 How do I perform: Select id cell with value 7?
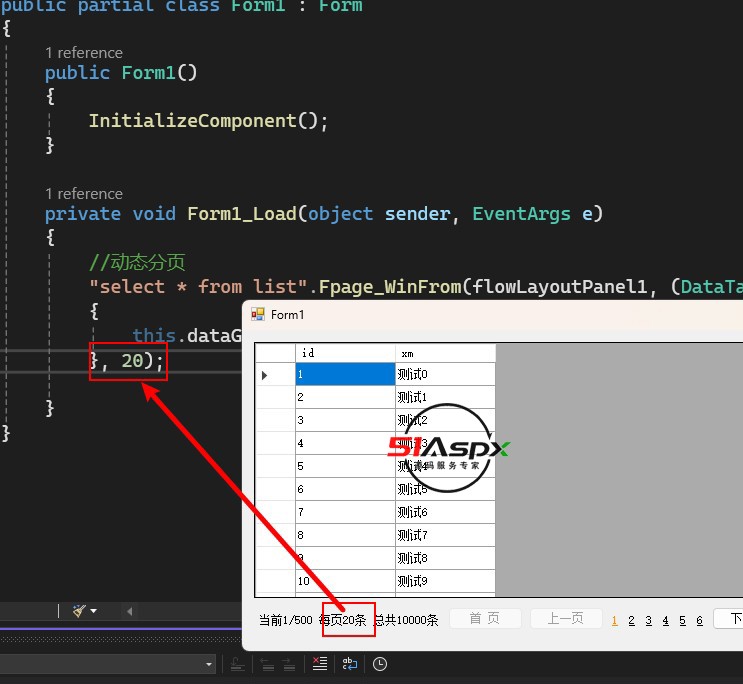pos(345,512)
